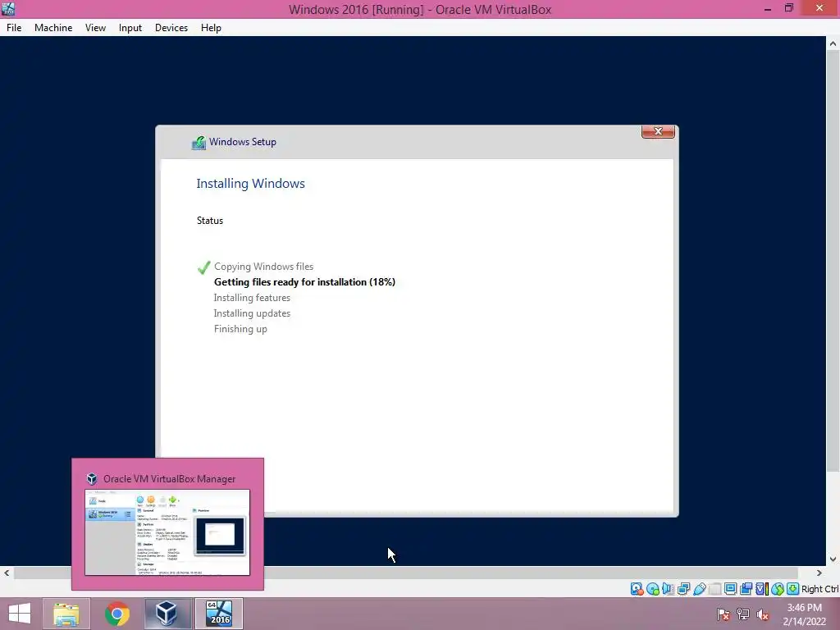Image resolution: width=840 pixels, height=630 pixels.
Task: Open File Explorer from the taskbar
Action: click(x=66, y=614)
